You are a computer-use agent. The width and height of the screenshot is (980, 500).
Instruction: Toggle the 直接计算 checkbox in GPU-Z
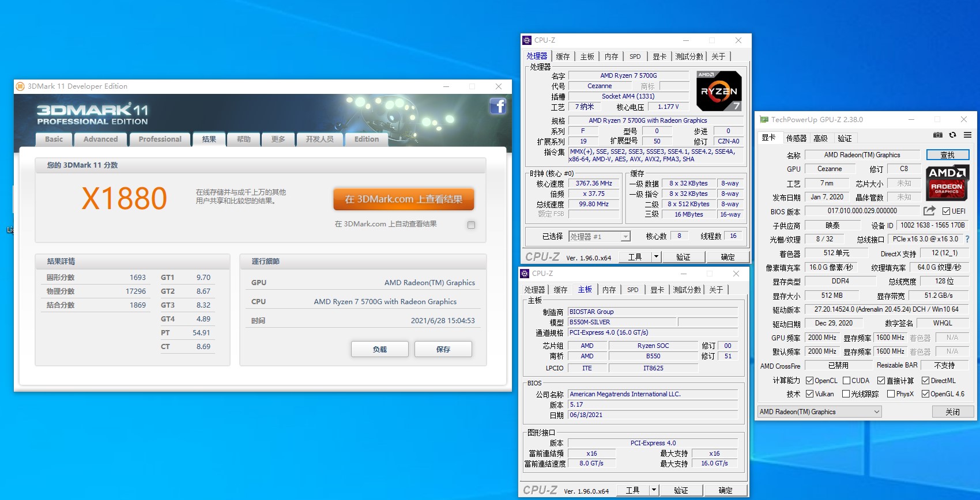click(881, 381)
